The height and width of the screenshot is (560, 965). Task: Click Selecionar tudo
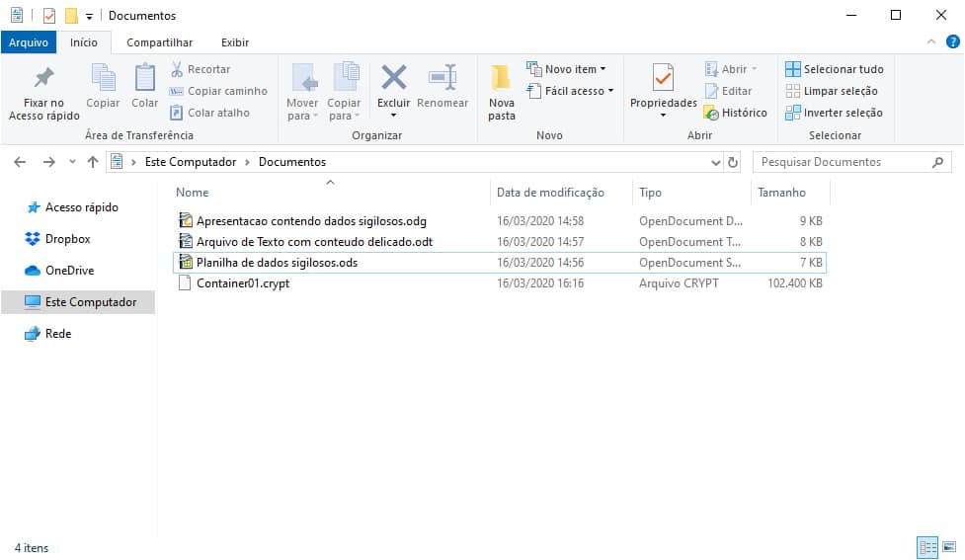point(835,69)
